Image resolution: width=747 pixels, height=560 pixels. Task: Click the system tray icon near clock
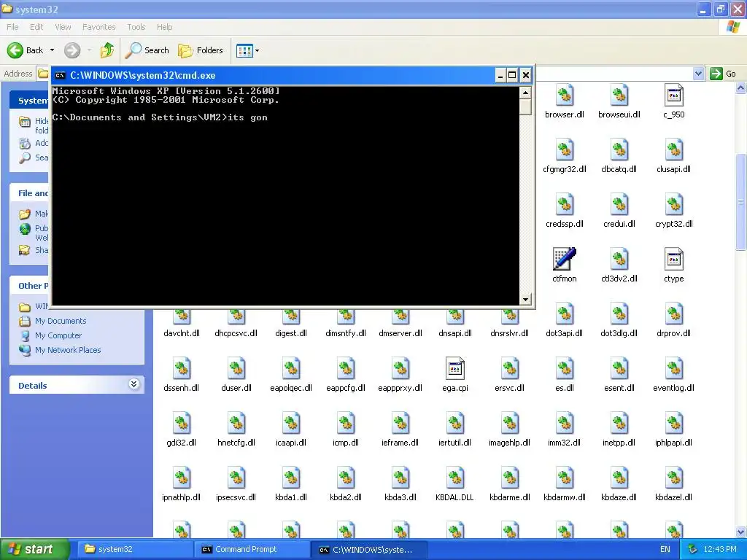pos(693,549)
